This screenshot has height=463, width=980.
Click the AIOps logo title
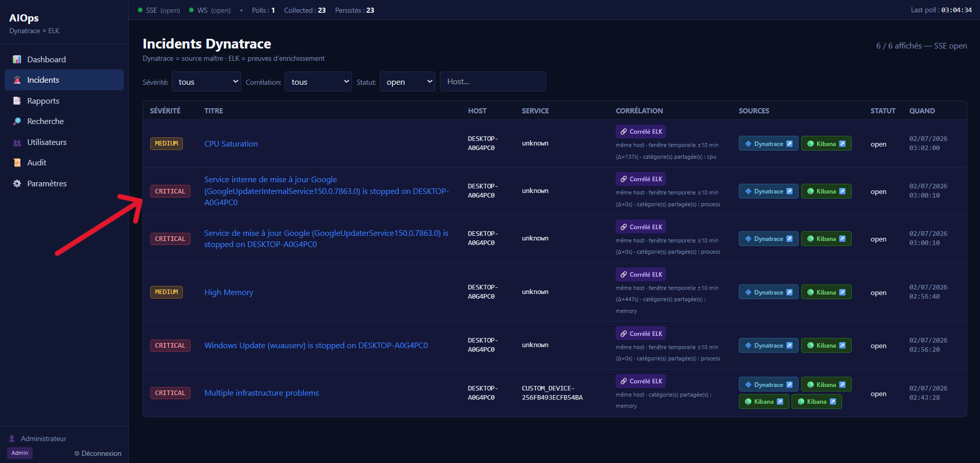(x=24, y=18)
